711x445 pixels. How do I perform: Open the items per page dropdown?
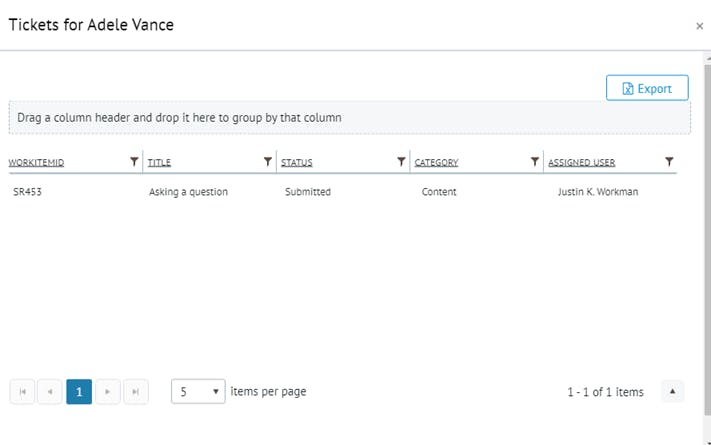pos(198,392)
